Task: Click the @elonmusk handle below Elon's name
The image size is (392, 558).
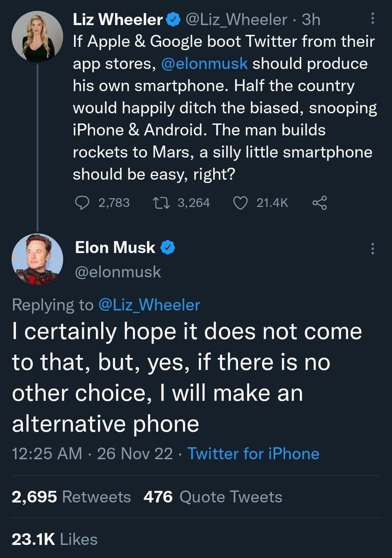Action: (117, 271)
